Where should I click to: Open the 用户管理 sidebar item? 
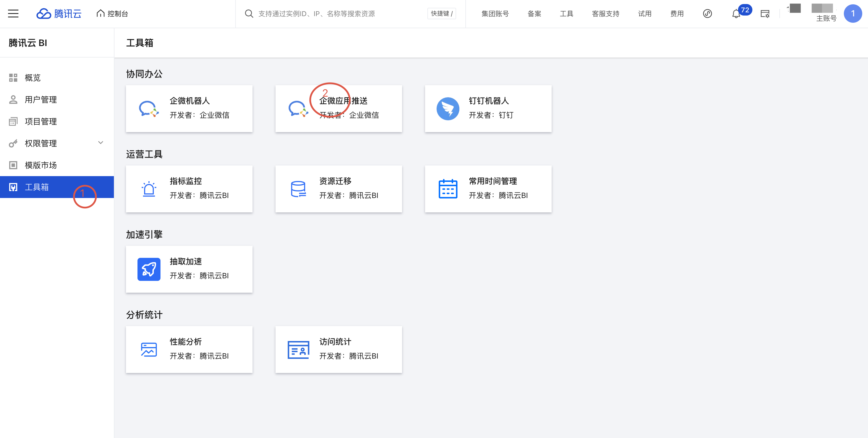[x=41, y=100]
